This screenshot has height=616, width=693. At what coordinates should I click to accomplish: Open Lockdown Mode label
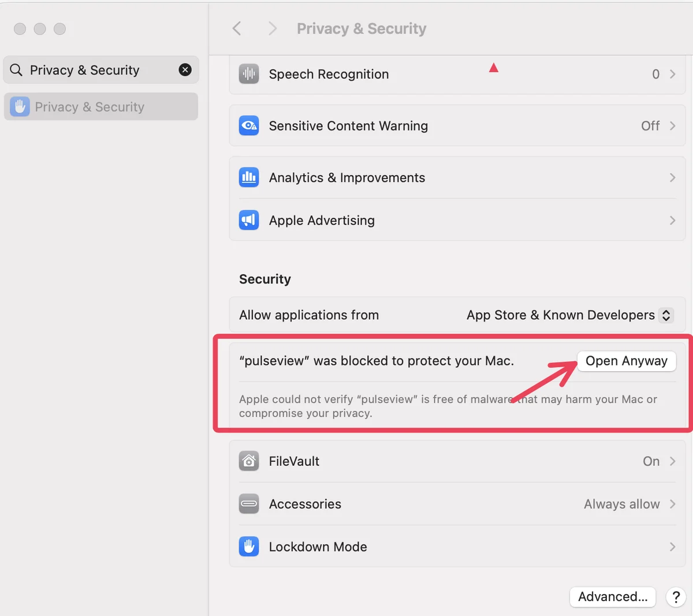coord(318,546)
